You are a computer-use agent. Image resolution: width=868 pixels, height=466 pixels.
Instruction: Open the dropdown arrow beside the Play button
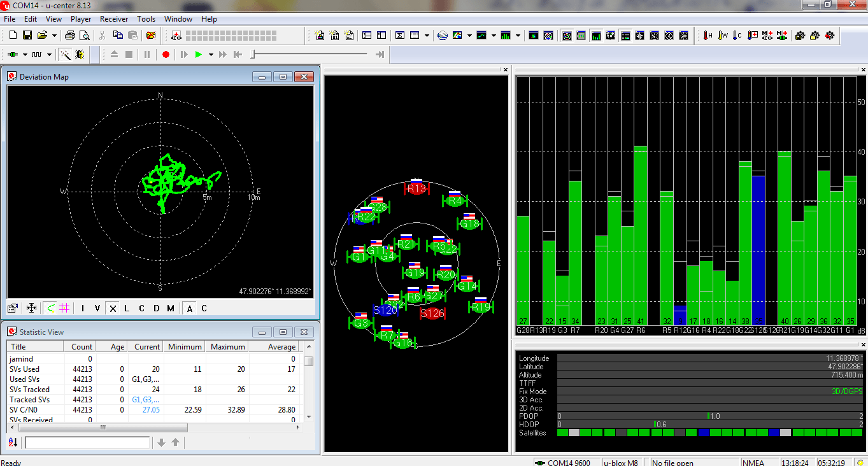210,55
